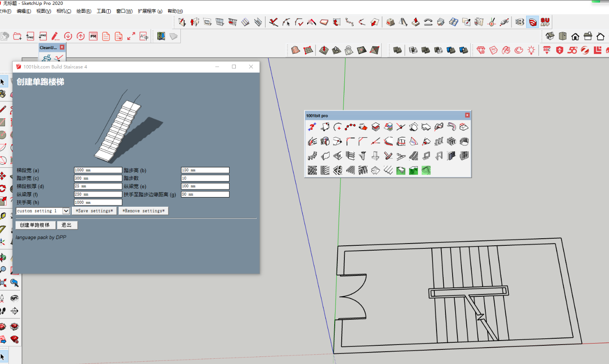Close the 1001bit pro toolbar panel
Image resolution: width=609 pixels, height=364 pixels.
pos(467,115)
